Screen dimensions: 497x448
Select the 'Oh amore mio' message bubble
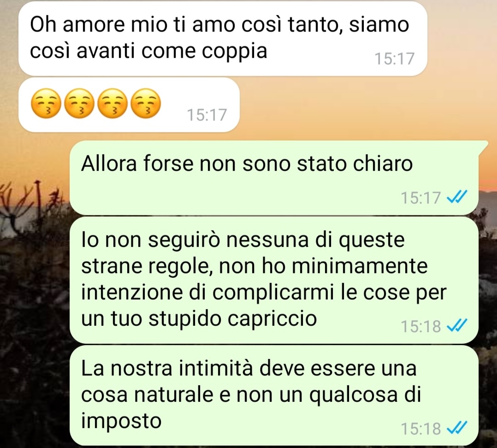[223, 39]
